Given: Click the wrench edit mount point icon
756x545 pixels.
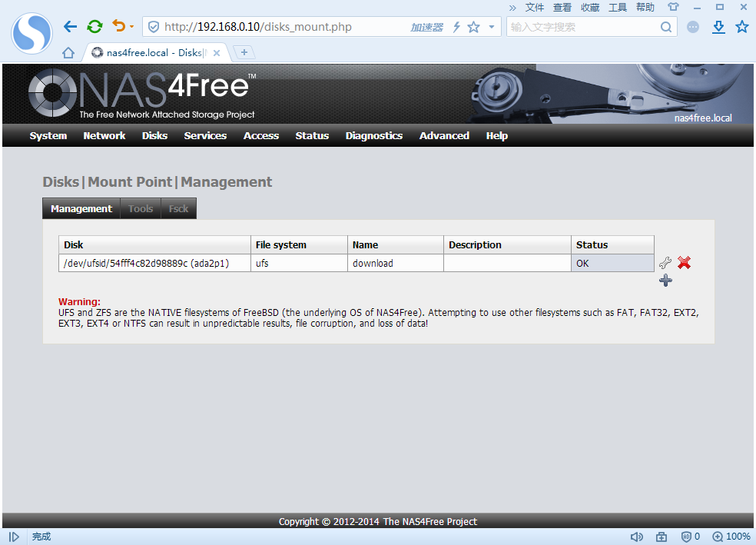Looking at the screenshot, I should 665,263.
